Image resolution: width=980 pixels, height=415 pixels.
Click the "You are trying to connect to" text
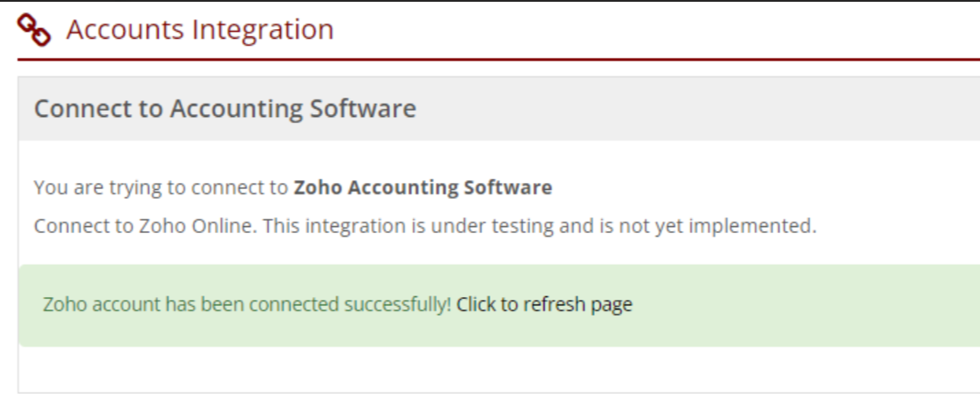point(161,187)
